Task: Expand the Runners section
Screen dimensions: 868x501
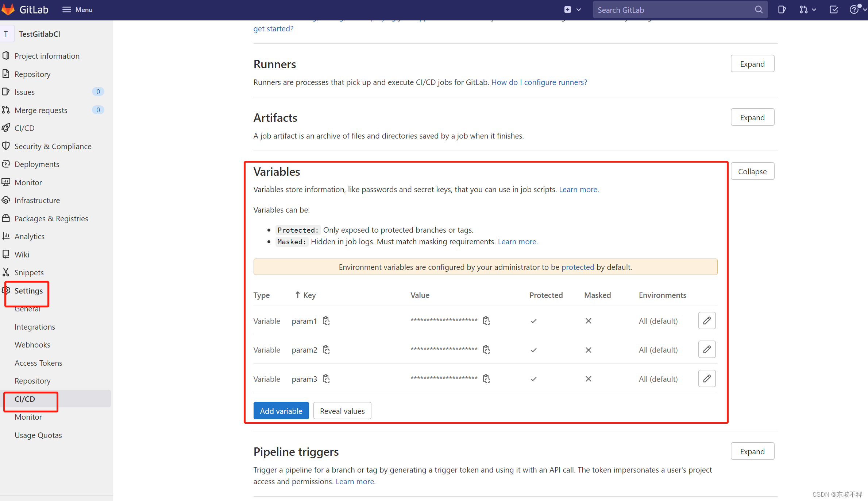Action: pos(752,64)
